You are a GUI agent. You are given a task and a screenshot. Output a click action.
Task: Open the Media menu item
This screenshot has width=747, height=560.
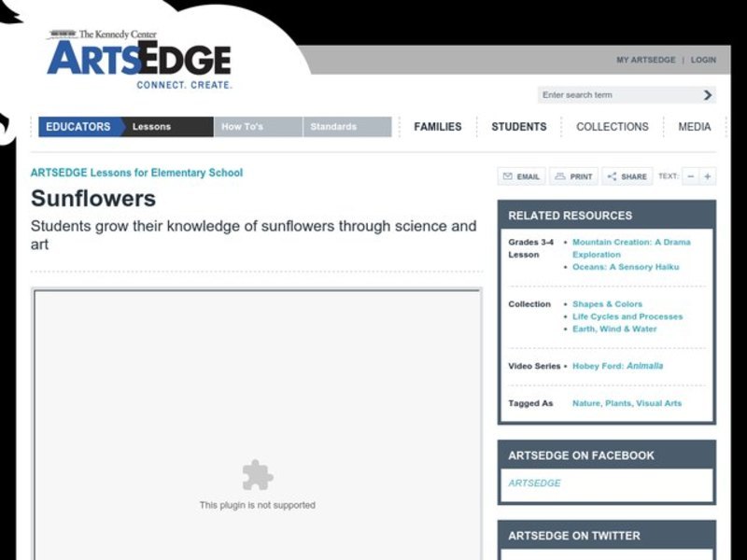click(x=694, y=127)
